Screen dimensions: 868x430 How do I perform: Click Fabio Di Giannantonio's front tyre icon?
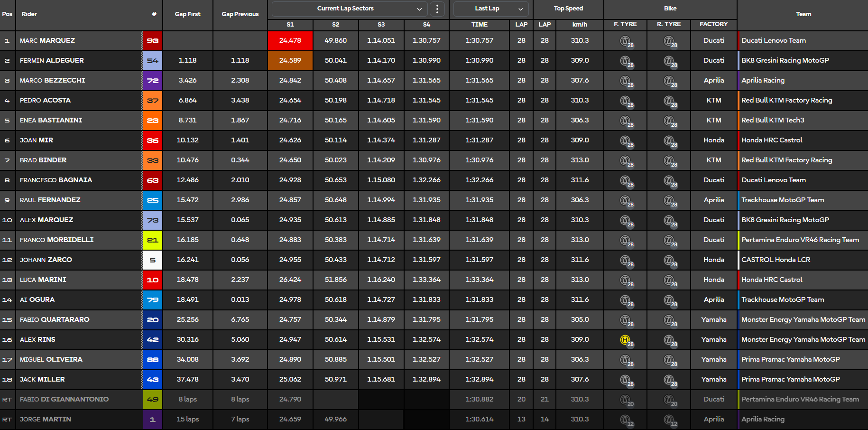pos(625,400)
